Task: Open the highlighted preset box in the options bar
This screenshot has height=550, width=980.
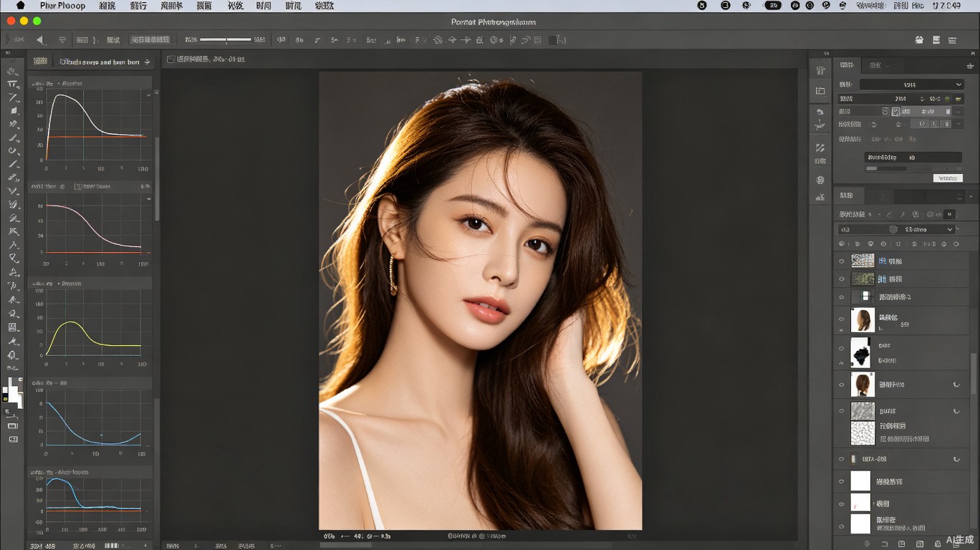Action: tap(151, 40)
